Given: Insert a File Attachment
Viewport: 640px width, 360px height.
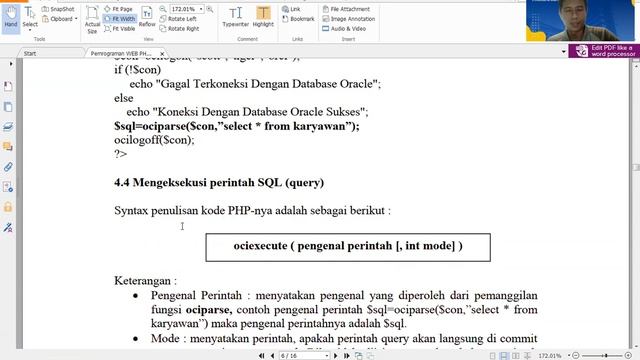Looking at the screenshot, I should [346, 9].
